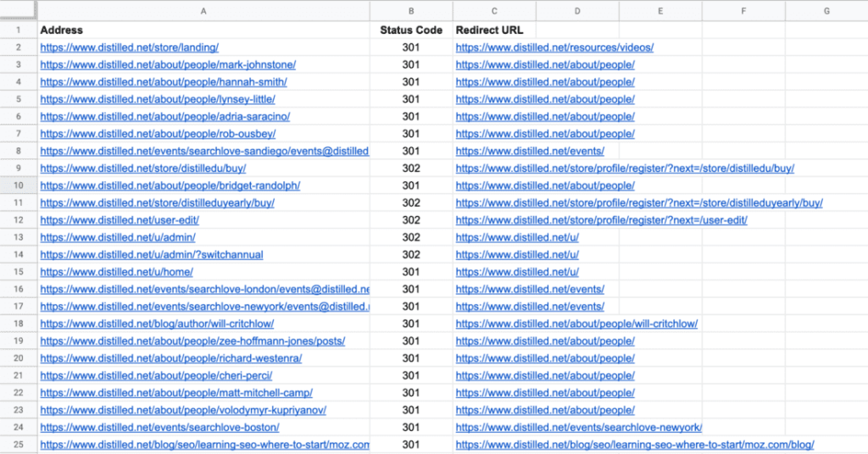The width and height of the screenshot is (868, 454).
Task: Open the about/people/will-critchlow redirect link
Action: pyautogui.click(x=576, y=324)
